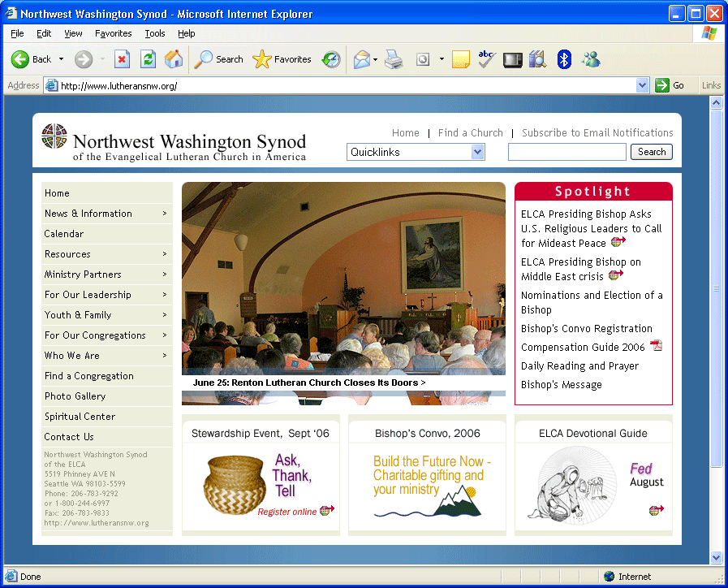Click the square toolbar icon beside Print

tap(423, 59)
